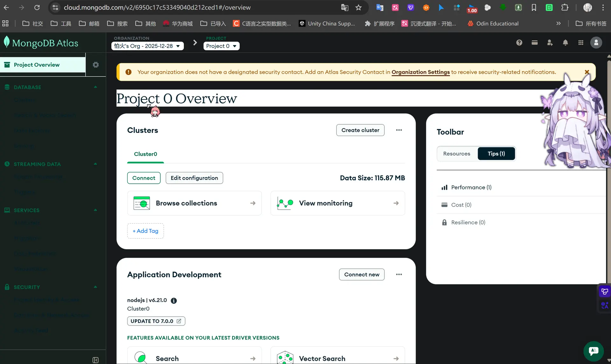The height and width of the screenshot is (364, 611).
Task: Collapse the STREAMING DATA sidebar section
Action: [95, 164]
